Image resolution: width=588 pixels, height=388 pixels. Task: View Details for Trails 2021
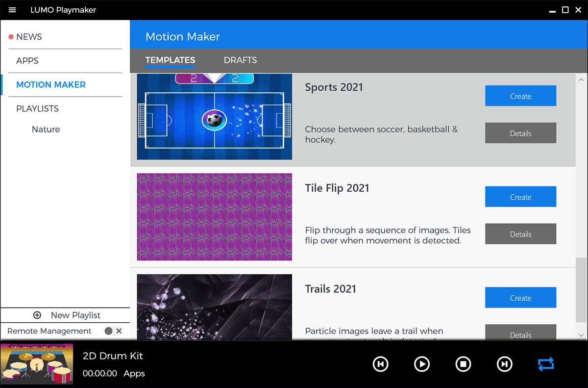coord(520,333)
